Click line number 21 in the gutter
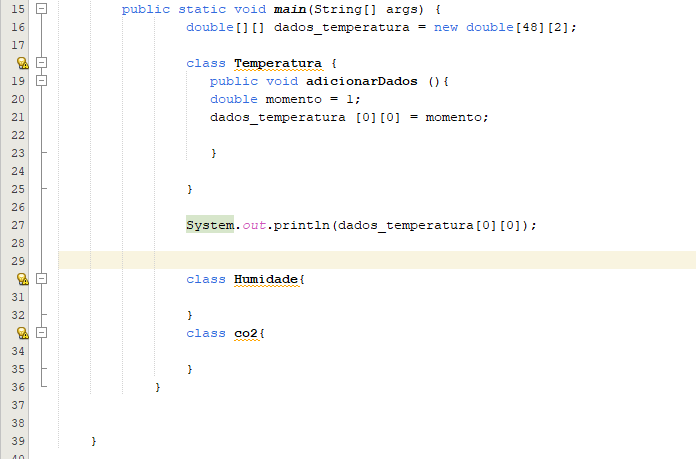Viewport: 696px width, 459px height. (x=18, y=117)
